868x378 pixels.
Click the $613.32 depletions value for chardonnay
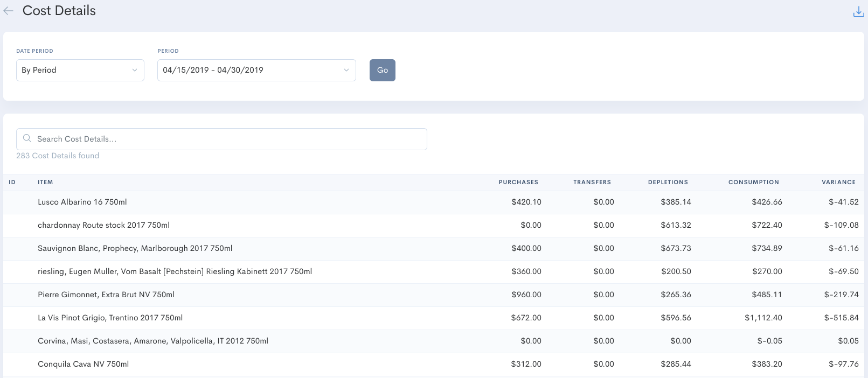pyautogui.click(x=676, y=225)
